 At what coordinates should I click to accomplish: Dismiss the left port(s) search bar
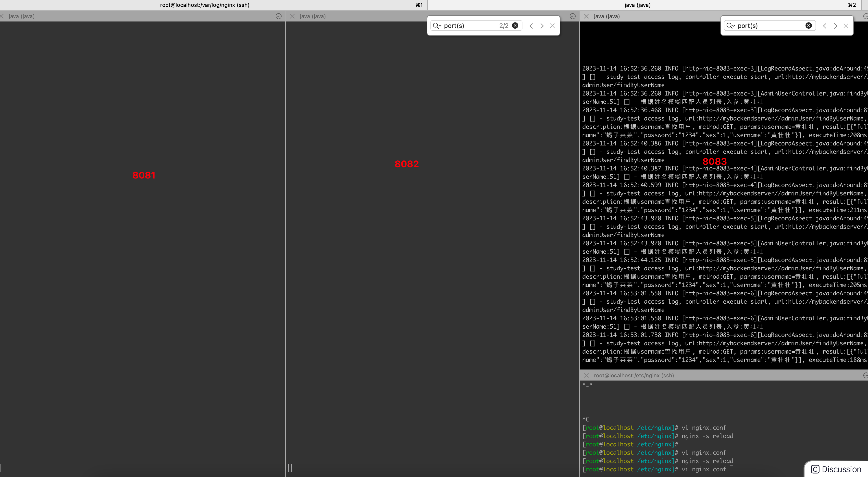[552, 25]
